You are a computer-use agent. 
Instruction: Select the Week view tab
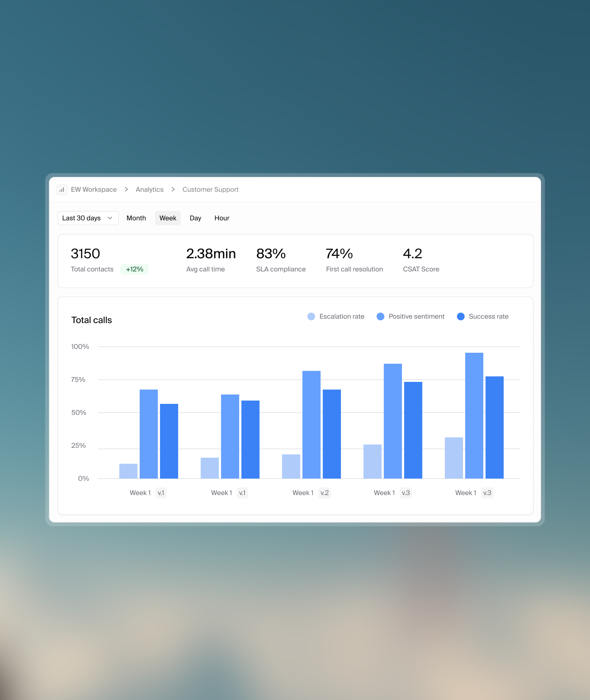click(x=168, y=218)
